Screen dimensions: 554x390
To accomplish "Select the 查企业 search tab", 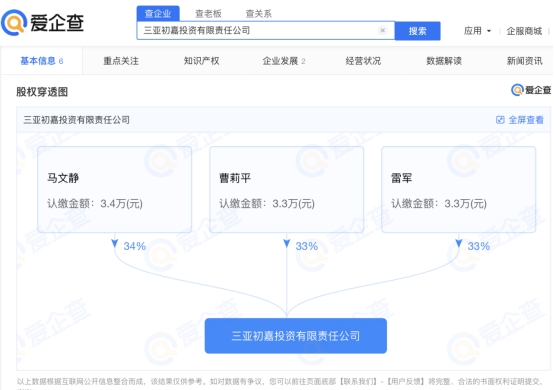I will [x=158, y=14].
